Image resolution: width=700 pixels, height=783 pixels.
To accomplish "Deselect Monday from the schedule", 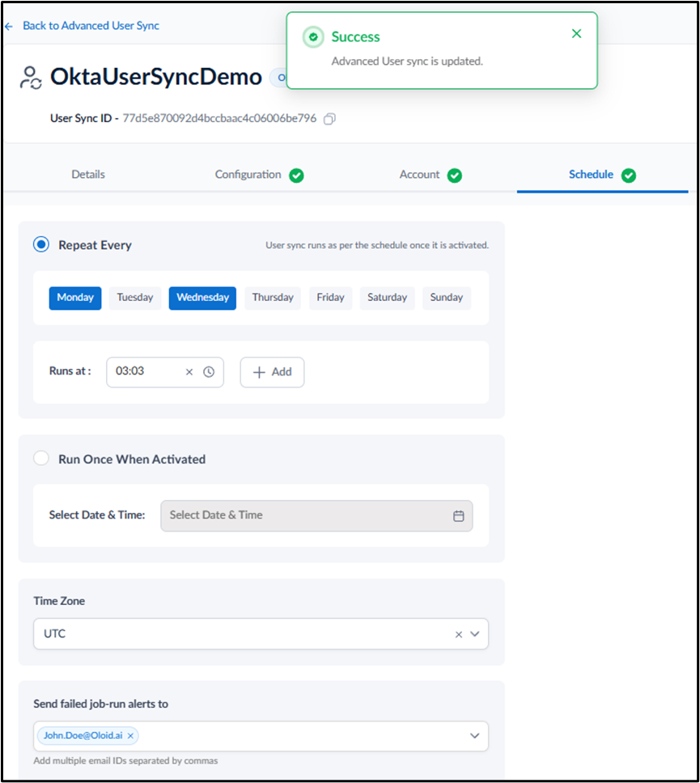I will click(x=75, y=298).
